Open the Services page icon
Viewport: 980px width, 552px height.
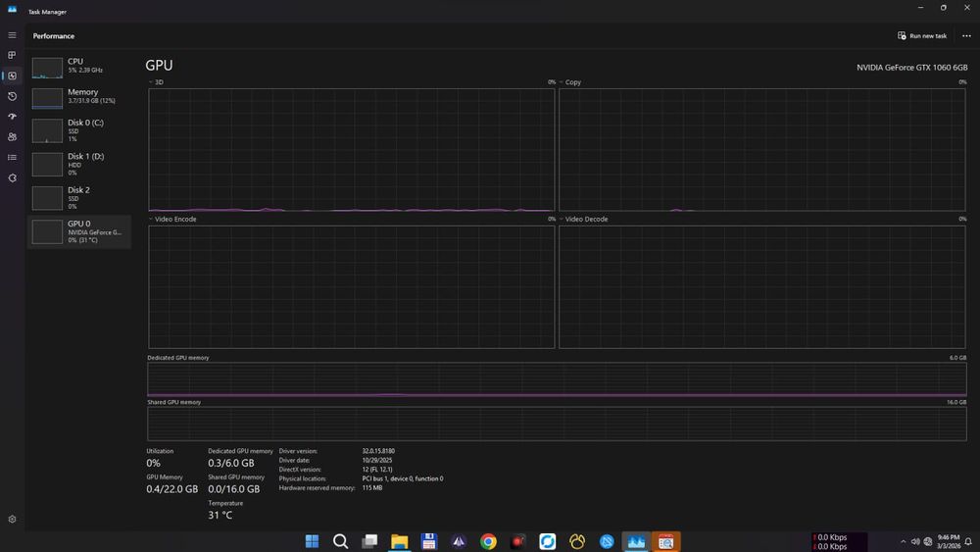coord(12,177)
